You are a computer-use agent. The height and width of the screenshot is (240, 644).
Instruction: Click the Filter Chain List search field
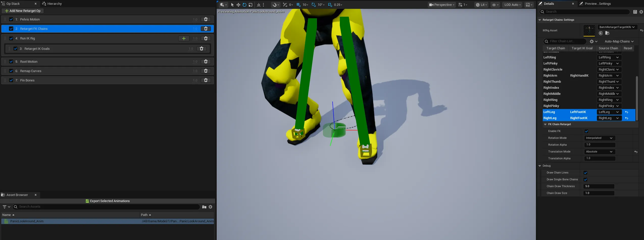565,41
